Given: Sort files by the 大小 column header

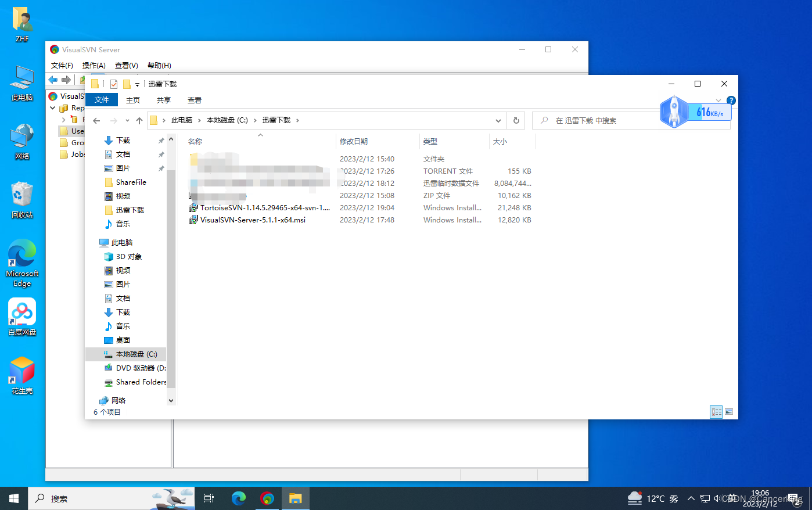Looking at the screenshot, I should [512, 141].
